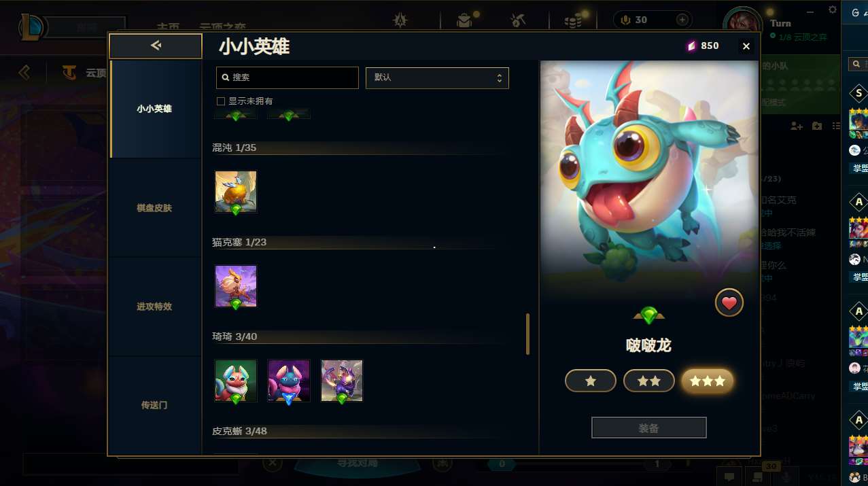Select the one-star tier option

point(591,381)
